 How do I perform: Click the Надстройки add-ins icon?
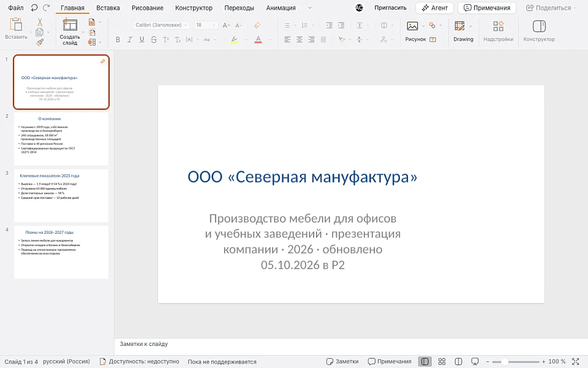(x=499, y=26)
